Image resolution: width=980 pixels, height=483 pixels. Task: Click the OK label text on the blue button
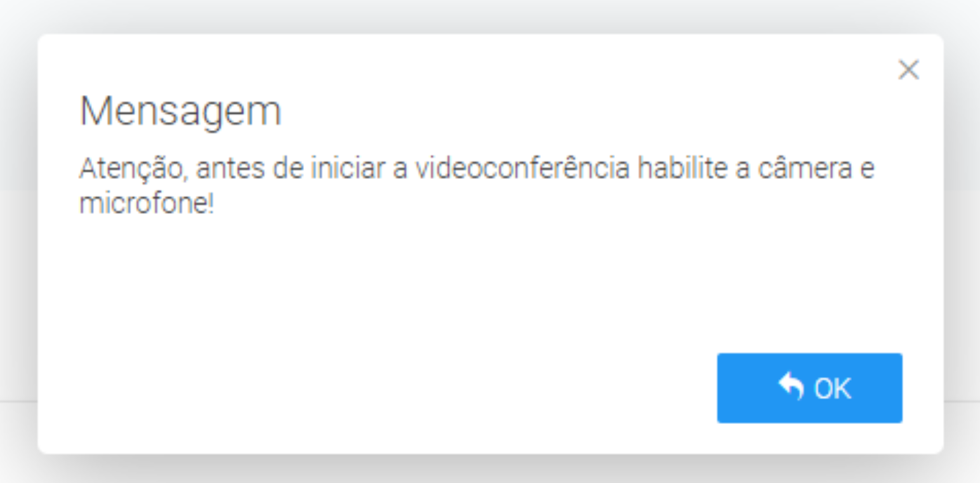click(x=833, y=388)
